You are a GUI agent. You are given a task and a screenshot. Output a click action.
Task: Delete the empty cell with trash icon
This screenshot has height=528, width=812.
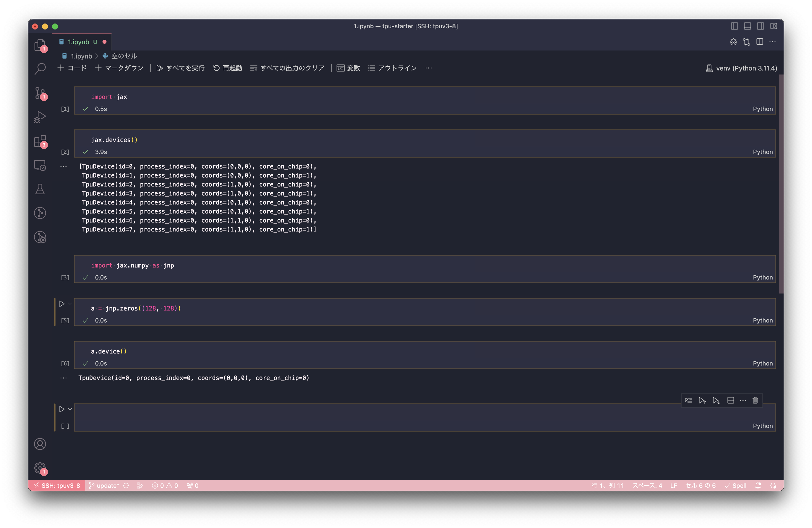tap(755, 400)
